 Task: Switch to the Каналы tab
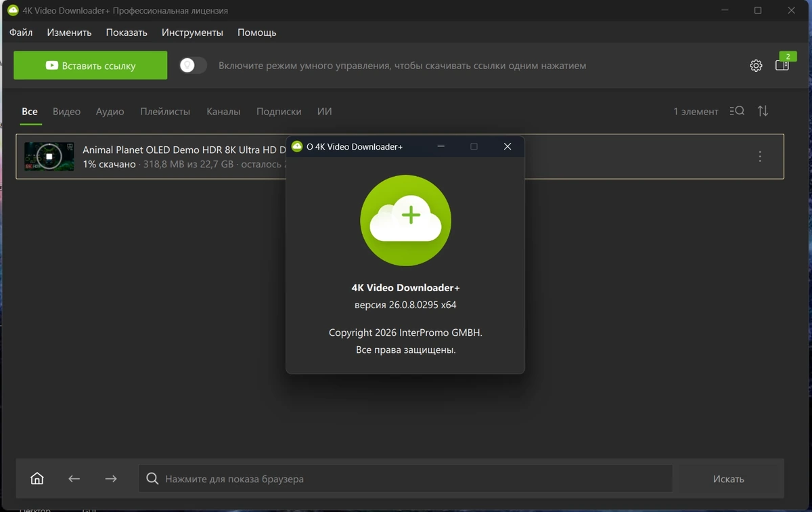click(223, 112)
